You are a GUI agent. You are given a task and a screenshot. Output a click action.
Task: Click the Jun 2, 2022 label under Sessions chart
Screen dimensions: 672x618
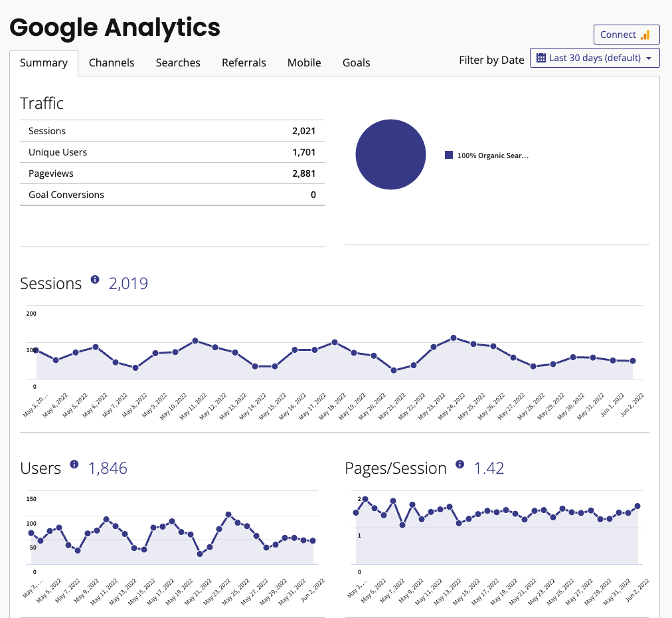tap(632, 405)
